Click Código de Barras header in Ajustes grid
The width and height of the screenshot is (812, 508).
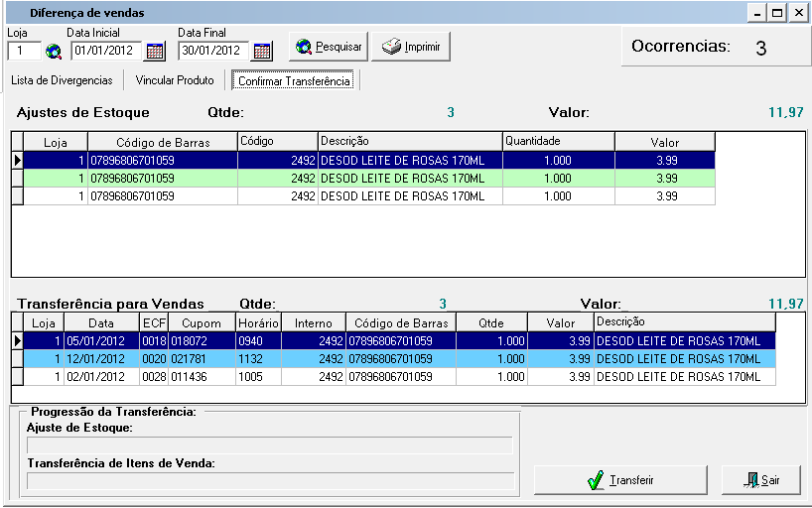click(x=163, y=142)
